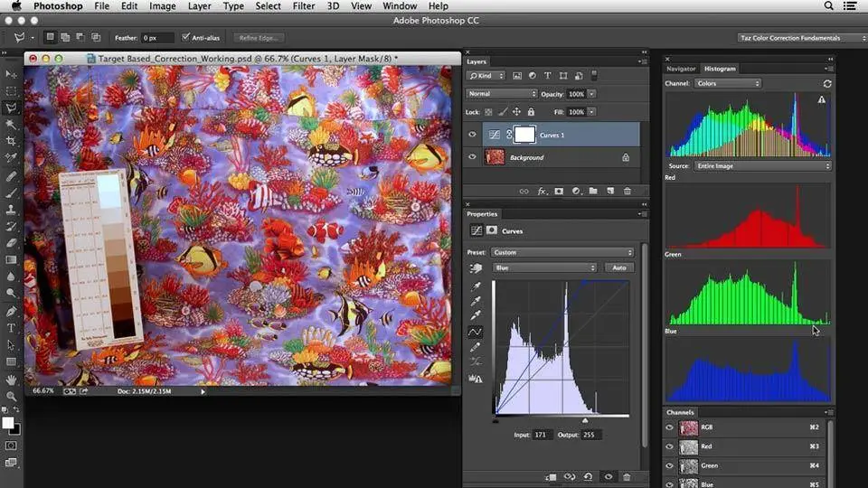868x488 pixels.
Task: Click the Zoom tool in the toolbar
Action: click(11, 396)
